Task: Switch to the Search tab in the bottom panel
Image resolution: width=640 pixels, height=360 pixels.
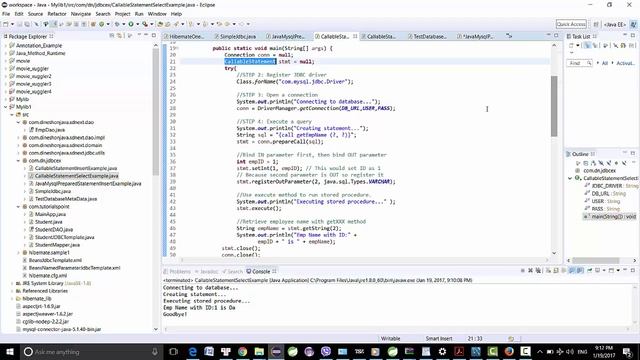Action: pos(232,271)
